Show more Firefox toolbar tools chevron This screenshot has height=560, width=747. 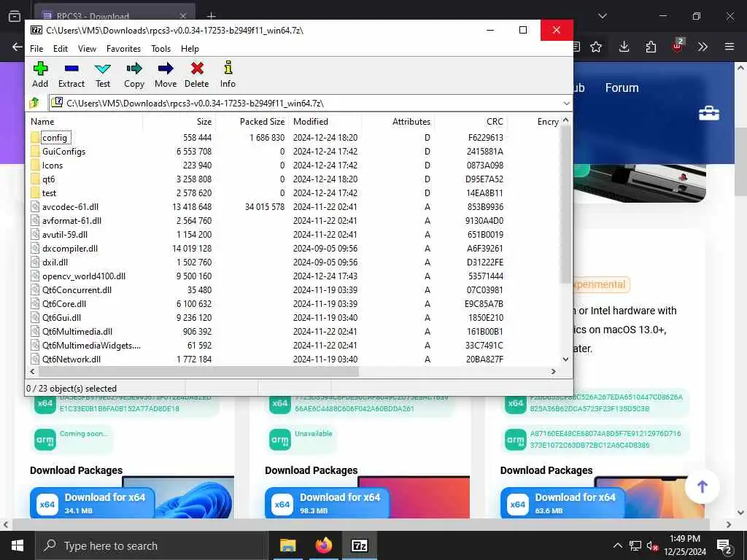click(703, 47)
